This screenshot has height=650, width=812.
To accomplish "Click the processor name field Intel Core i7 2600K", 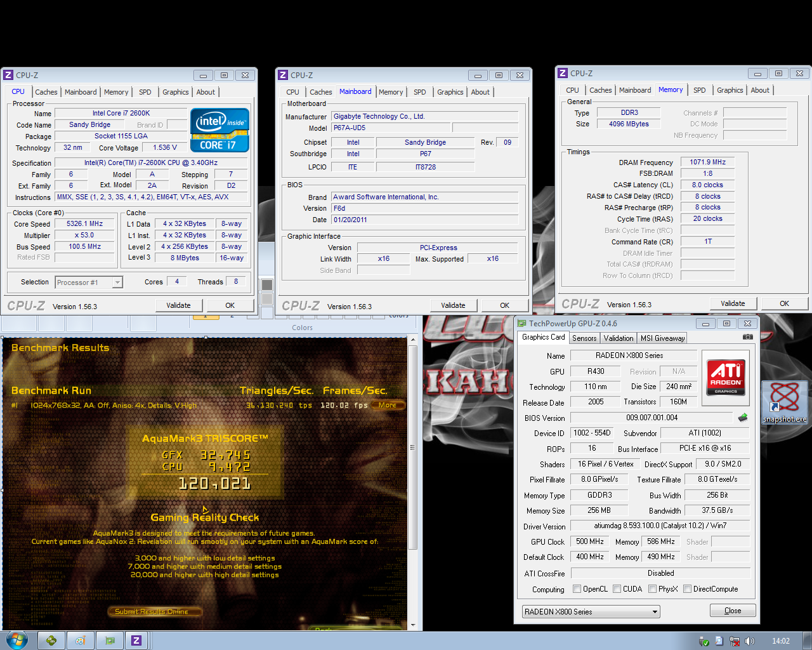I will [x=121, y=113].
